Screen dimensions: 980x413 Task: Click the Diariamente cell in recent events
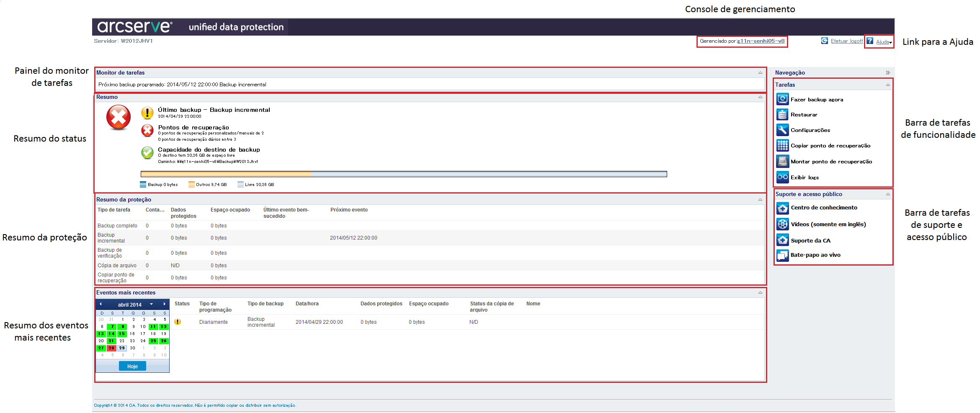[x=214, y=322]
